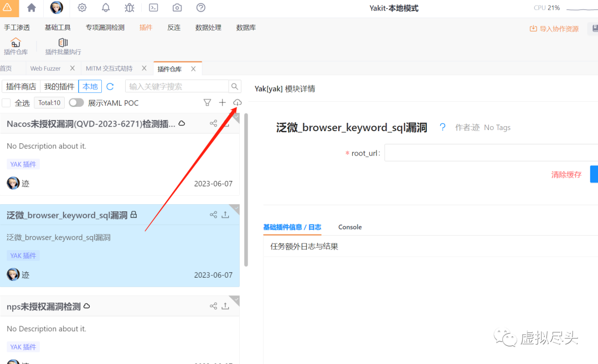The width and height of the screenshot is (598, 364).
Task: Close the Web Fuzzer tab
Action: pyautogui.click(x=73, y=68)
